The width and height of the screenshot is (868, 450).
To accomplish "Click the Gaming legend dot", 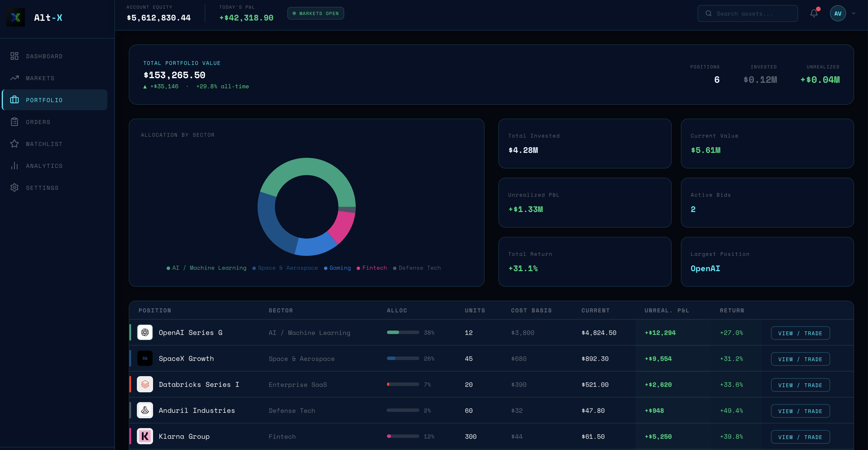I will click(325, 268).
